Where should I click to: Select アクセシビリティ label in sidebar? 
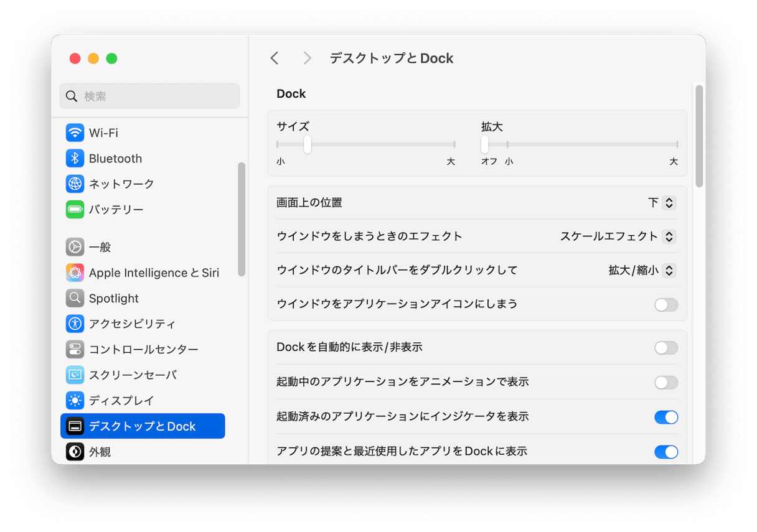(x=132, y=324)
